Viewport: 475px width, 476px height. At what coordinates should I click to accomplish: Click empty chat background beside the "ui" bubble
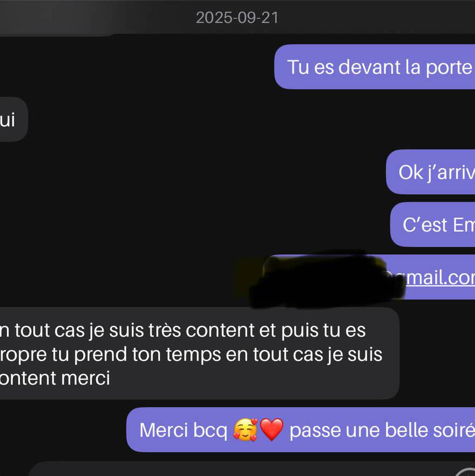(182, 119)
